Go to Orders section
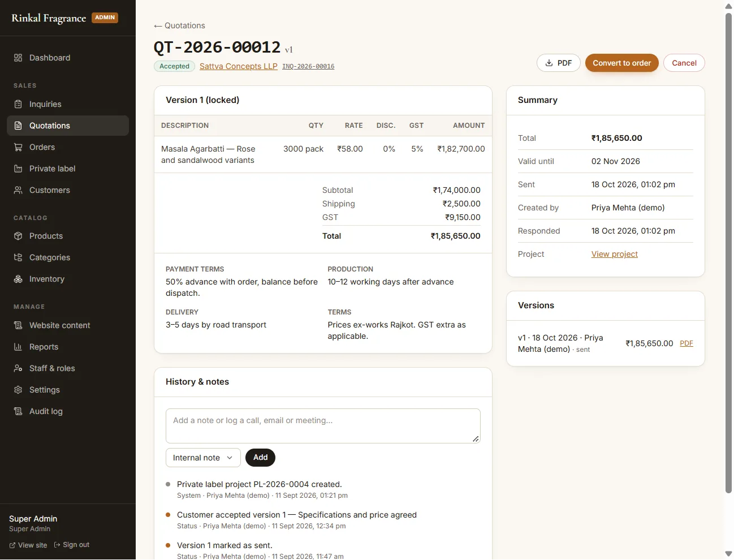Image resolution: width=734 pixels, height=560 pixels. tap(68, 147)
